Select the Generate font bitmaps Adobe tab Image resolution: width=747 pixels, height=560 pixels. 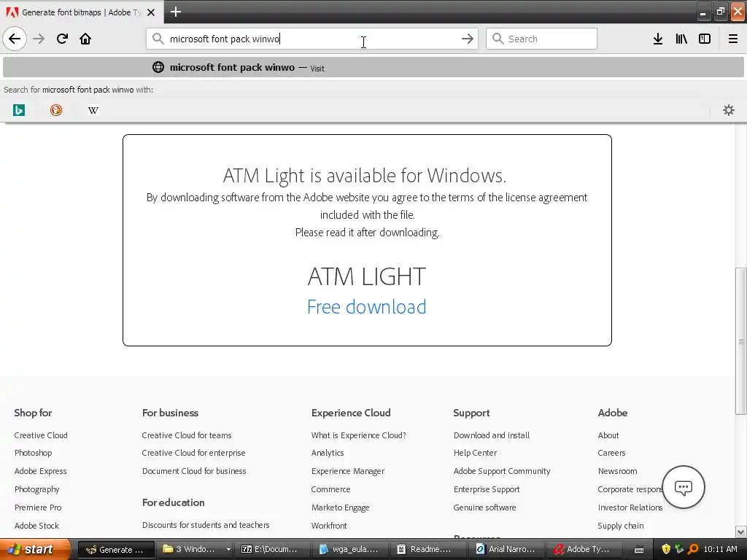click(82, 12)
